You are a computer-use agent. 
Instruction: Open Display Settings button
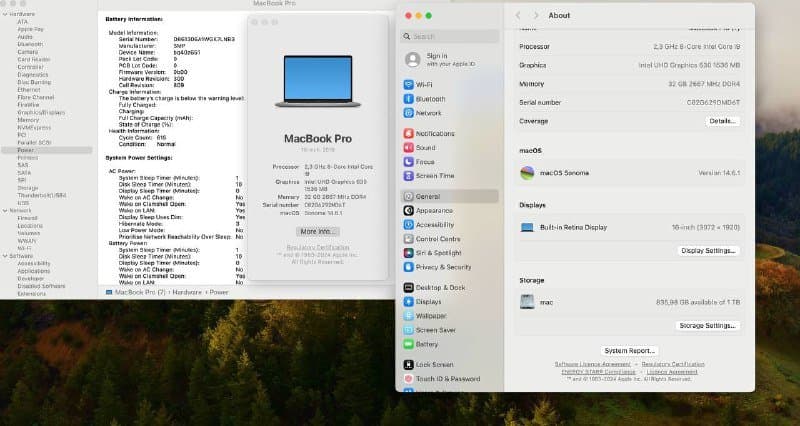pyautogui.click(x=708, y=251)
